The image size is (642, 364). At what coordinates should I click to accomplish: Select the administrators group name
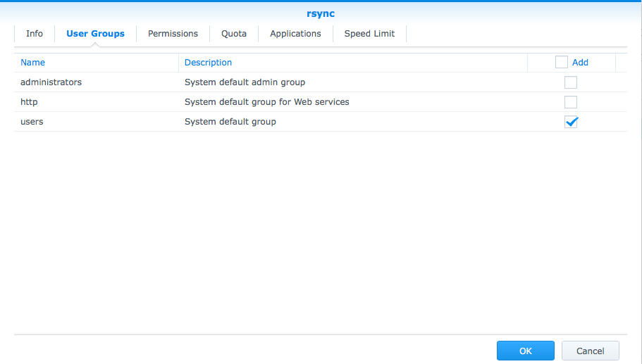click(x=51, y=82)
